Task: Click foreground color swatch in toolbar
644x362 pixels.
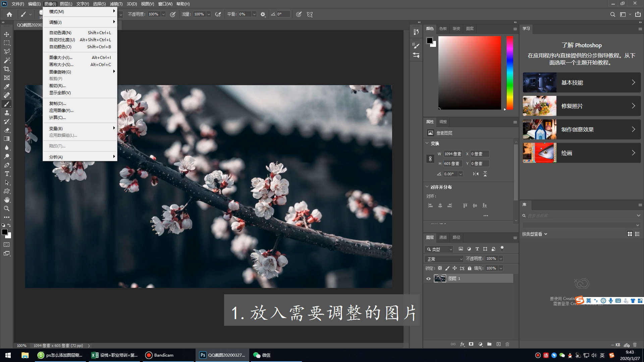Action: click(x=5, y=232)
